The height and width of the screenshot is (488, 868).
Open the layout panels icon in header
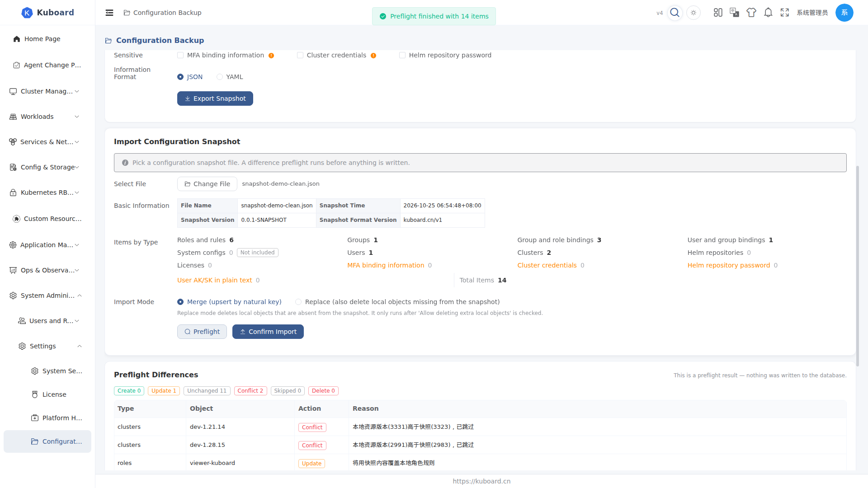pyautogui.click(x=718, y=13)
